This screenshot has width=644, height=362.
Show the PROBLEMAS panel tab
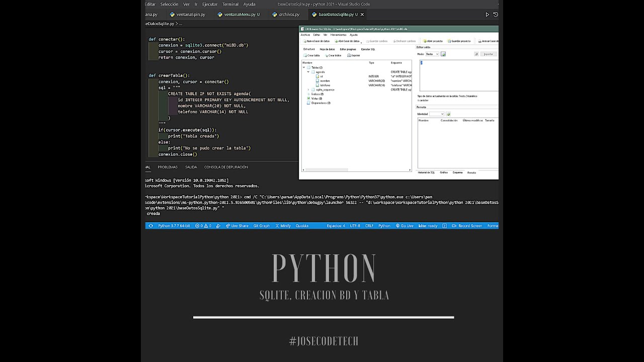click(168, 167)
